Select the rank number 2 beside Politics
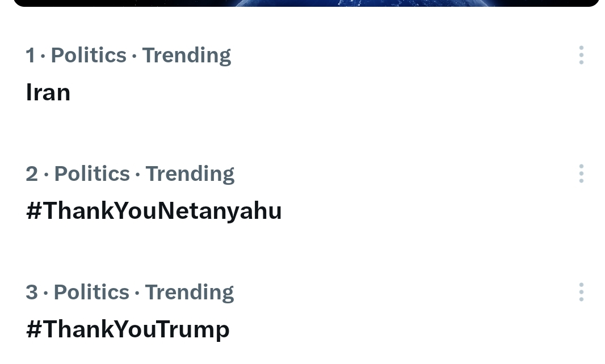The width and height of the screenshot is (605, 364). tap(32, 173)
